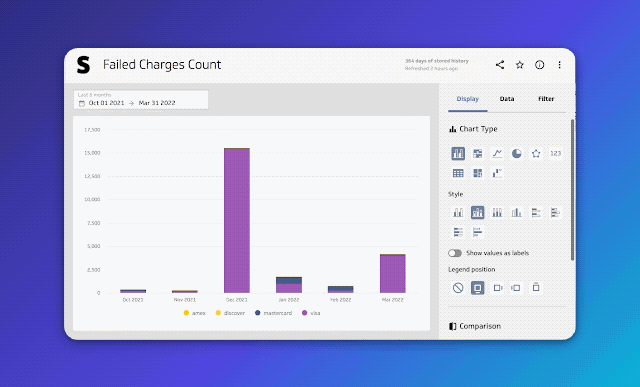The width and height of the screenshot is (640, 387).
Task: Expand the Comparison section
Action: point(476,326)
